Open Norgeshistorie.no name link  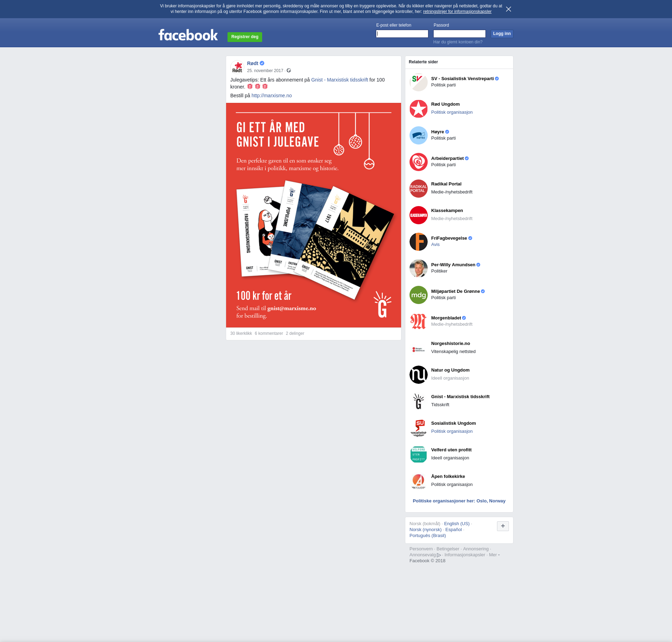(450, 344)
